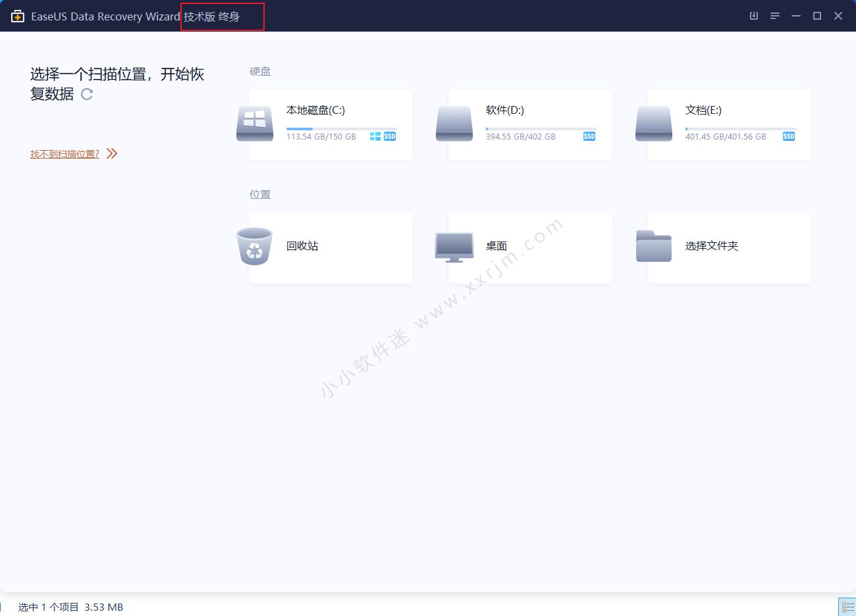Click 394.55 GB/402 GB size text

pyautogui.click(x=521, y=137)
